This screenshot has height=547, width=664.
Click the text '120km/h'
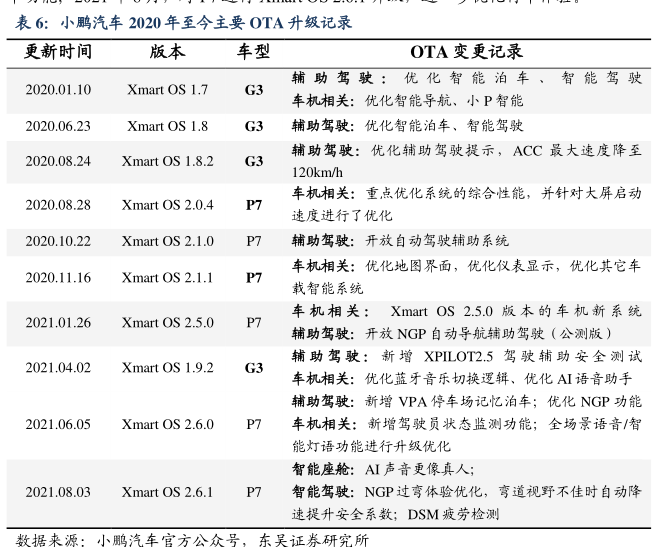(317, 173)
